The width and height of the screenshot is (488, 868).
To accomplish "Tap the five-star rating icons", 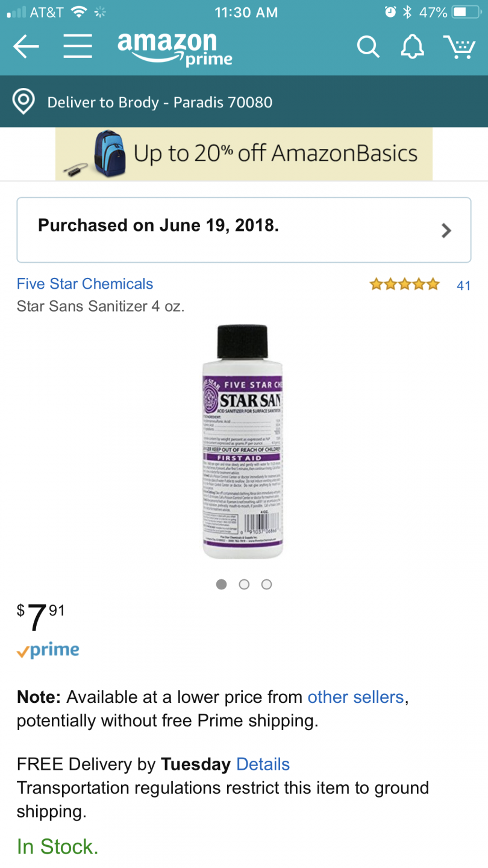I will pyautogui.click(x=405, y=285).
